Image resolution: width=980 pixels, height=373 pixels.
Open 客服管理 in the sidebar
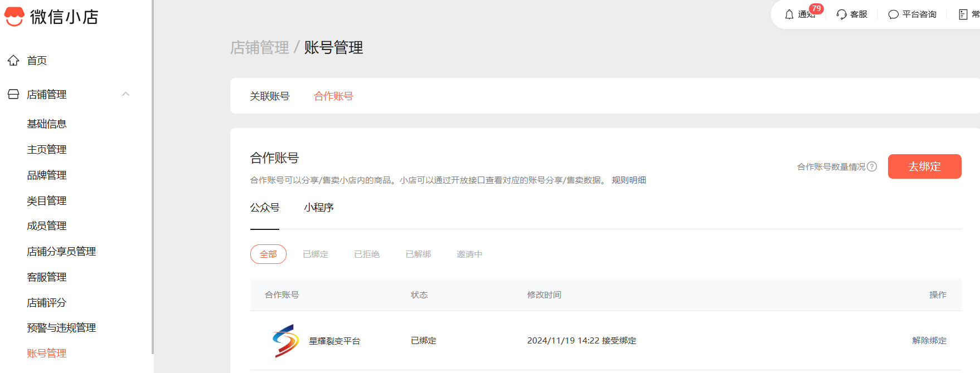pyautogui.click(x=47, y=277)
